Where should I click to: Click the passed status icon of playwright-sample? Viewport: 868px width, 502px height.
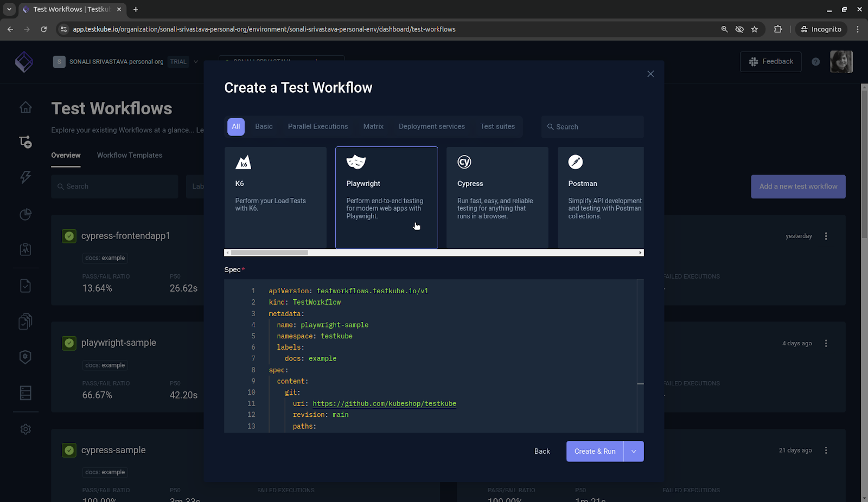(69, 343)
